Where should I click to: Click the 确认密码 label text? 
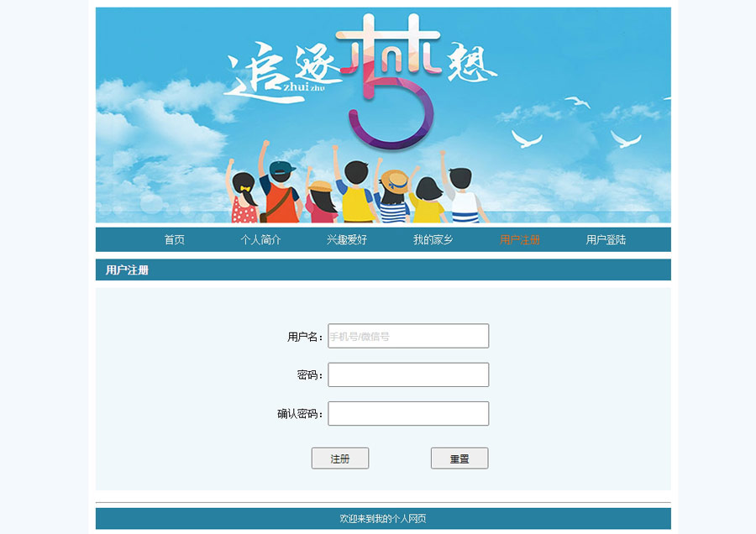(300, 414)
